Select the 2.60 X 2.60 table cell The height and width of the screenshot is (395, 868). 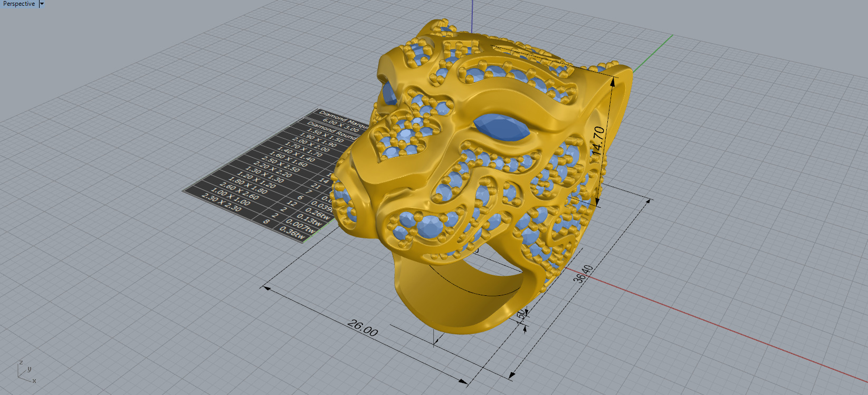pyautogui.click(x=240, y=191)
